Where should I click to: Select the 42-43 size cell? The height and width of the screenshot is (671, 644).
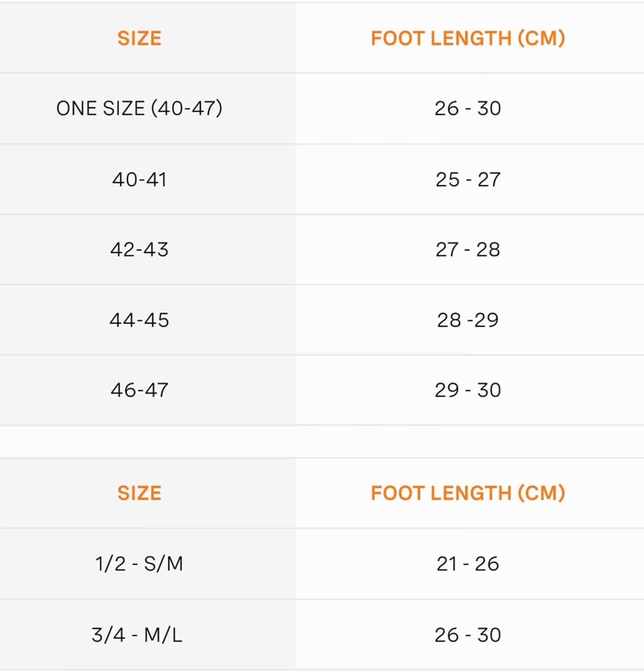pyautogui.click(x=139, y=250)
